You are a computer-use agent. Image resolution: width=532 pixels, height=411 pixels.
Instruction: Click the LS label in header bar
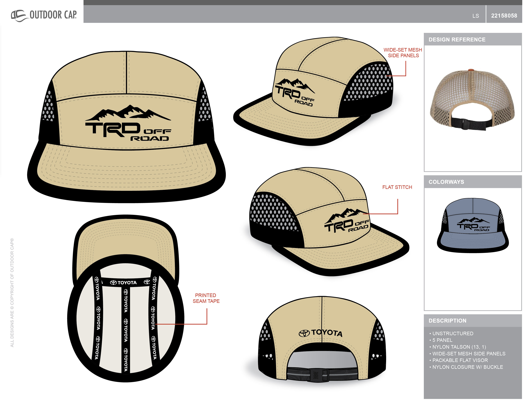click(x=475, y=16)
